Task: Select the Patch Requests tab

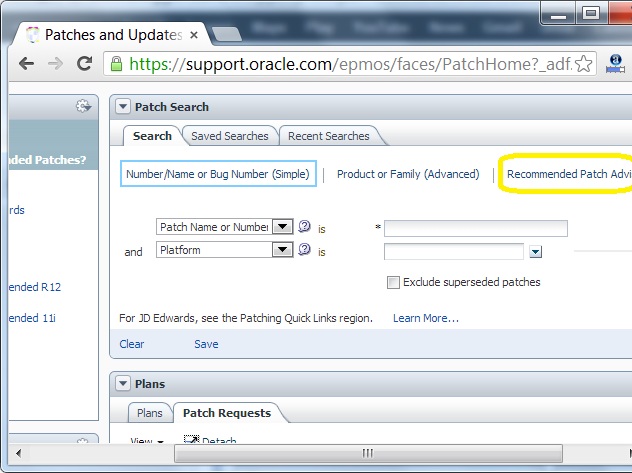Action: pos(227,413)
